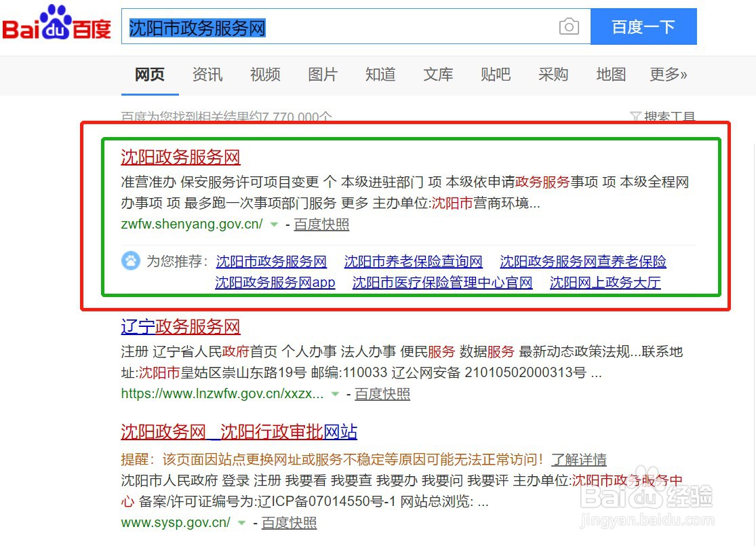Click the search tools filter icon

click(635, 117)
